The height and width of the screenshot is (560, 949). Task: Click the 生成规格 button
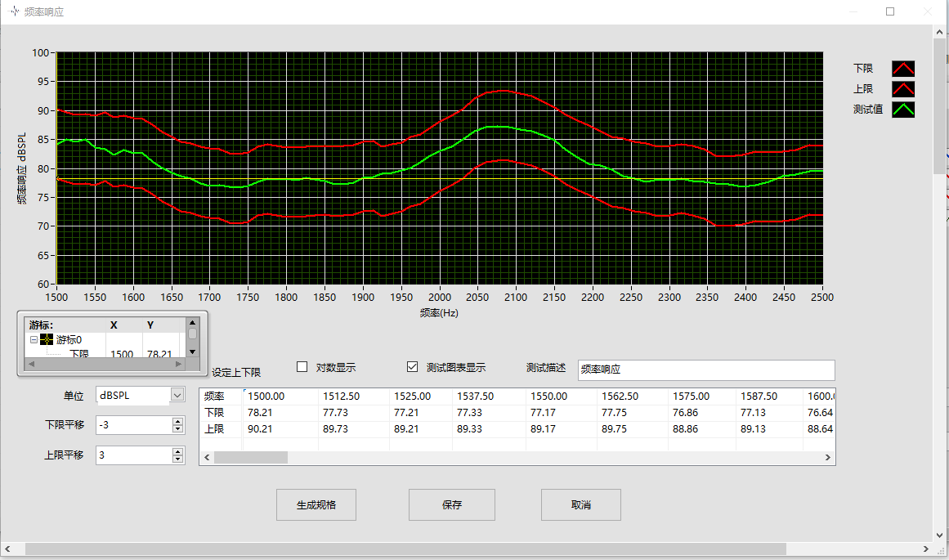click(x=316, y=505)
